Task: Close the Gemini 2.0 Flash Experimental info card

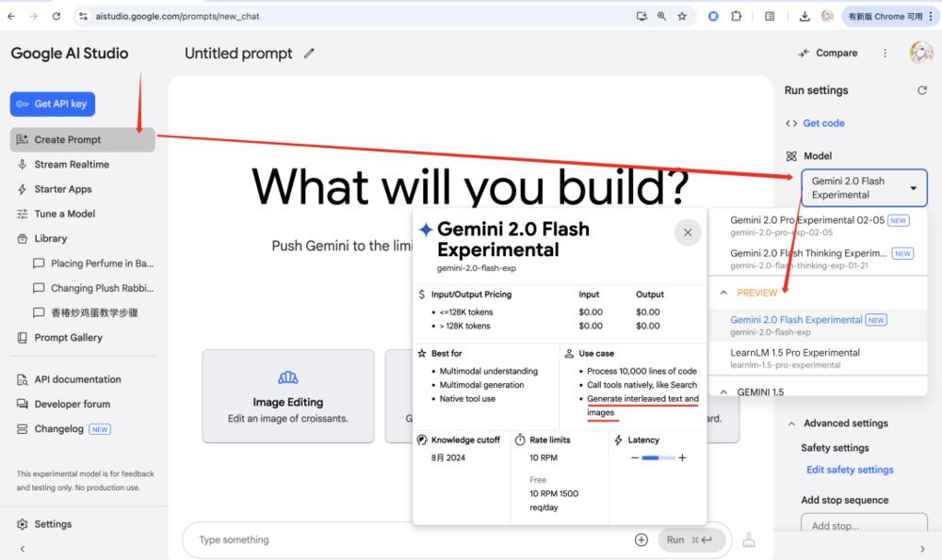Action: click(x=688, y=232)
